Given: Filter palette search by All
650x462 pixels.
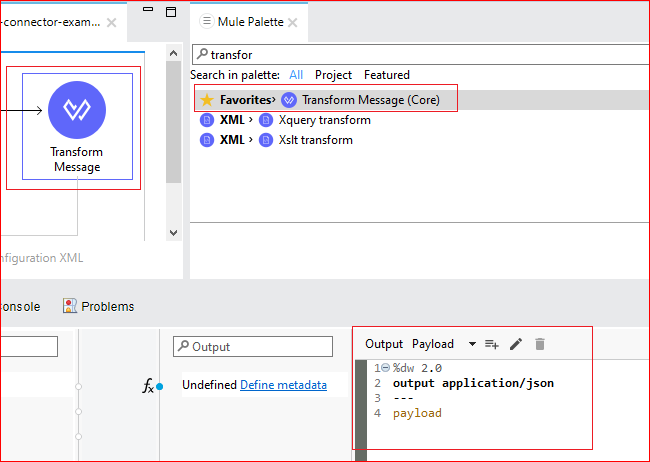Looking at the screenshot, I should pyautogui.click(x=296, y=75).
